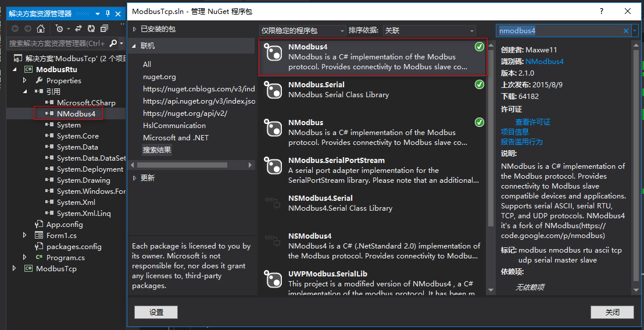Open NModbus4 link next to 識別碼
The width and height of the screenshot is (644, 330).
point(545,62)
